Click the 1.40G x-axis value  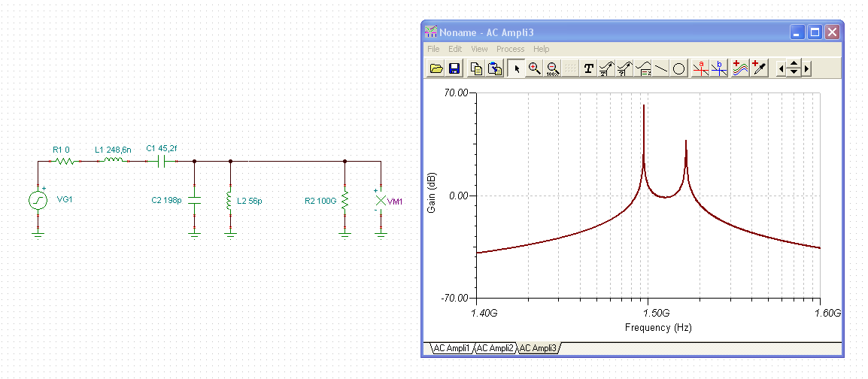[484, 313]
